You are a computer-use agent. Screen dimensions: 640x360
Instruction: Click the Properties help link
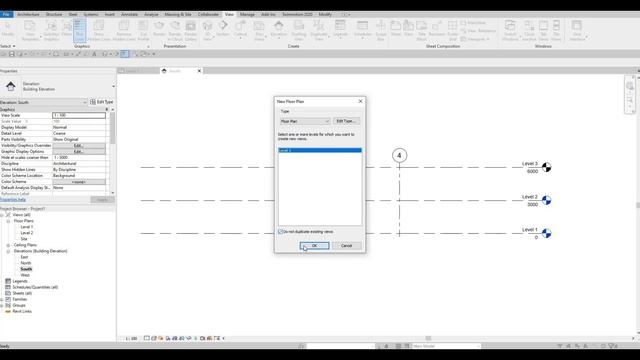coord(13,200)
